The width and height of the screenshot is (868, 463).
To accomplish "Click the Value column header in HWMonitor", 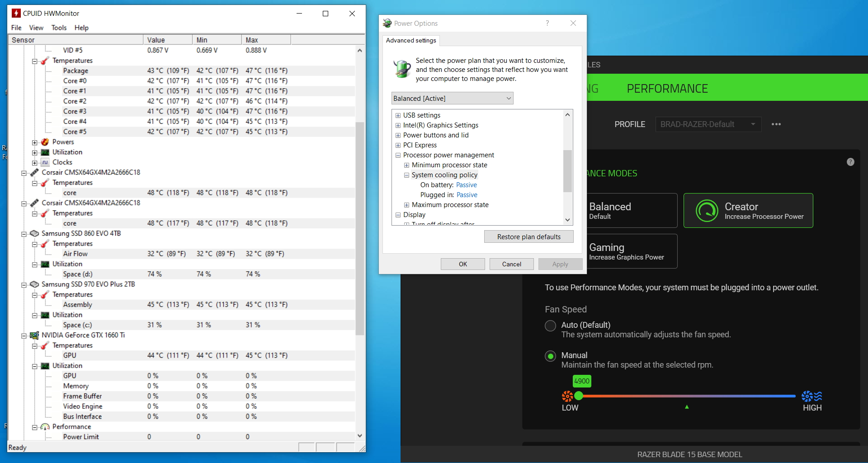I will coord(168,40).
